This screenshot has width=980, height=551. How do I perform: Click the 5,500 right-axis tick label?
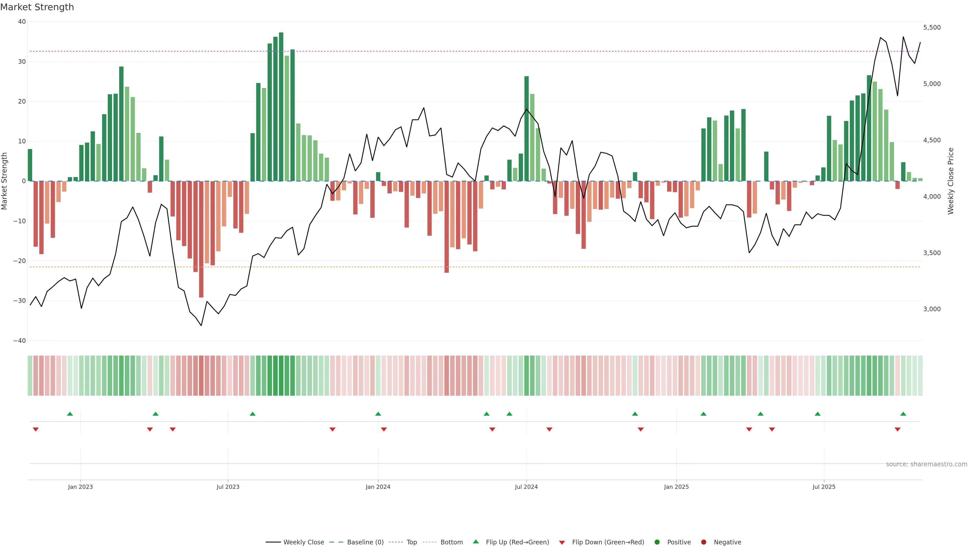(932, 27)
